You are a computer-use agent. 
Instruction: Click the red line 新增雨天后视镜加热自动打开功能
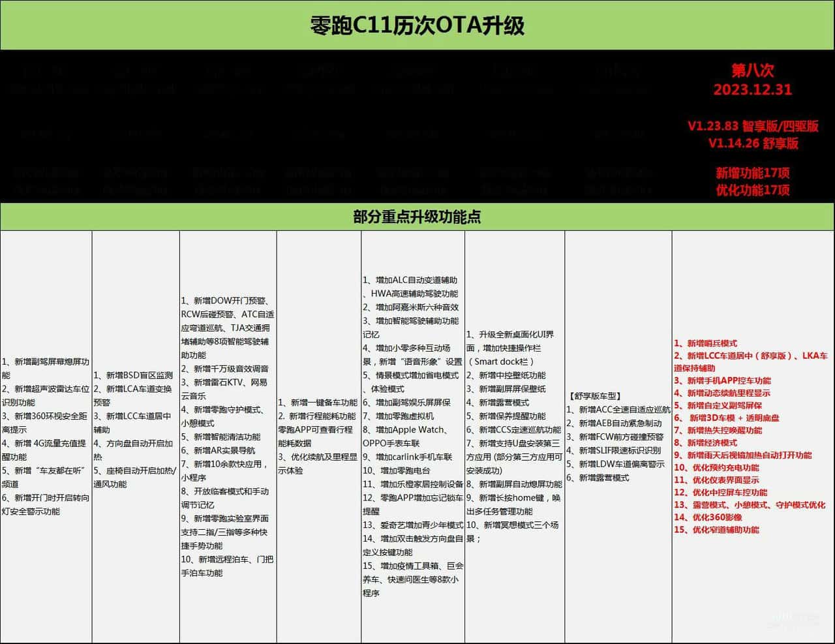[x=743, y=455]
